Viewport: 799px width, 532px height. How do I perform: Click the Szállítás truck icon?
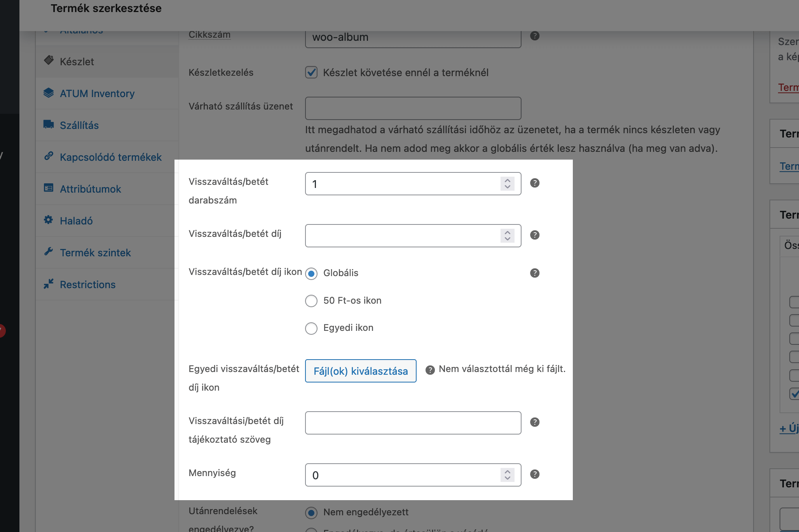[x=49, y=124]
